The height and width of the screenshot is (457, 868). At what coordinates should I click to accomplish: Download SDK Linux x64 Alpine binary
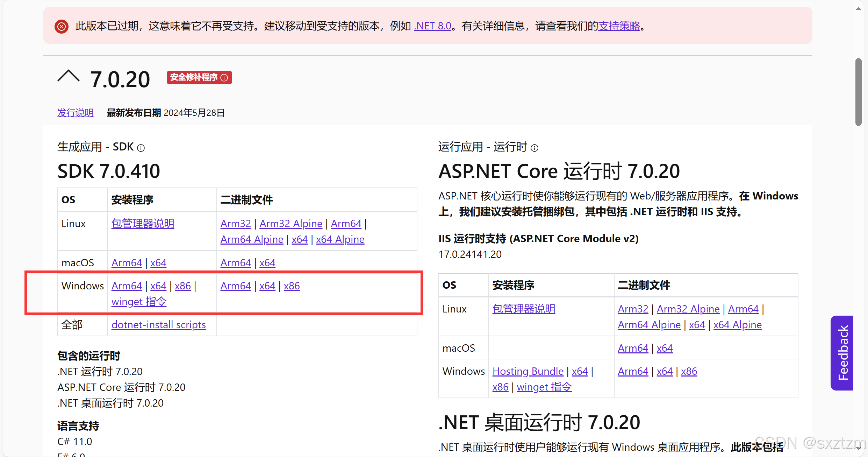tap(340, 239)
